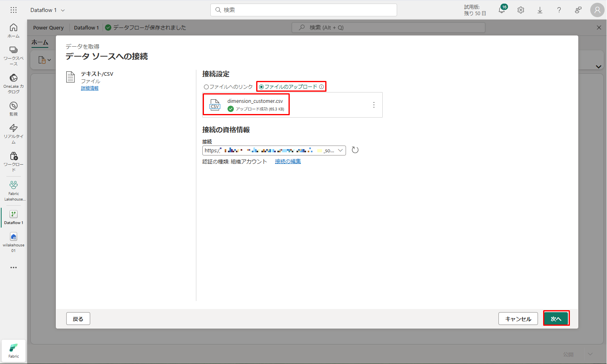Open Workloads in the sidebar
607x364 pixels.
pos(14,161)
